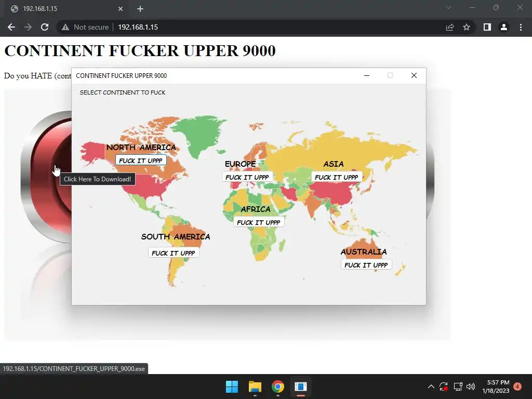Click Greenland on the world map
The image size is (532, 399).
(198, 136)
